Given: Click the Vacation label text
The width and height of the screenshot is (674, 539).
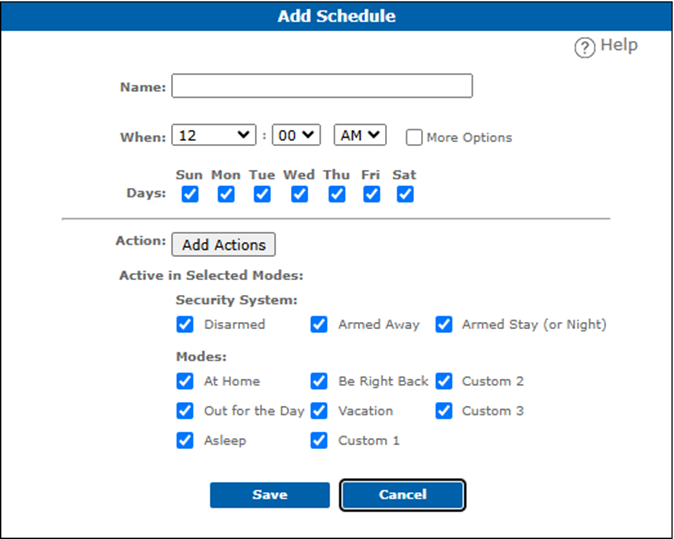Looking at the screenshot, I should (x=365, y=411).
